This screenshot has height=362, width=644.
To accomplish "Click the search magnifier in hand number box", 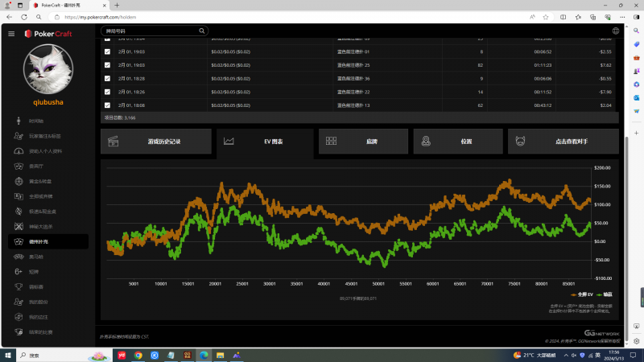I will click(x=202, y=31).
